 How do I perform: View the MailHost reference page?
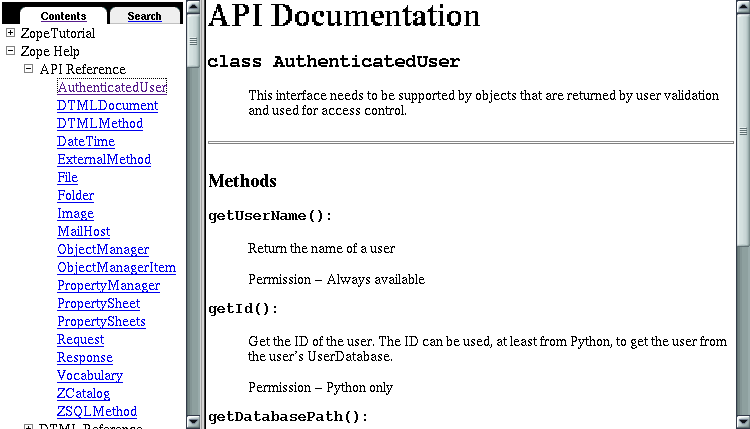click(83, 232)
